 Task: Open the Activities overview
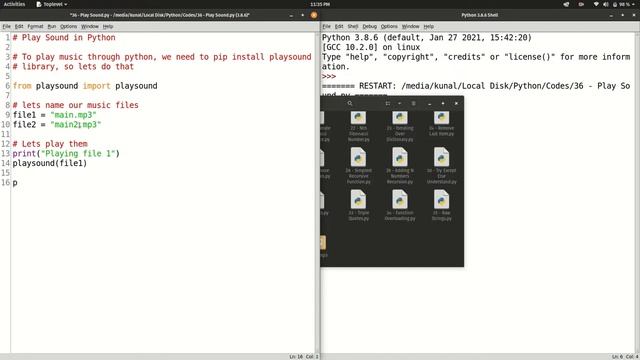click(x=14, y=4)
